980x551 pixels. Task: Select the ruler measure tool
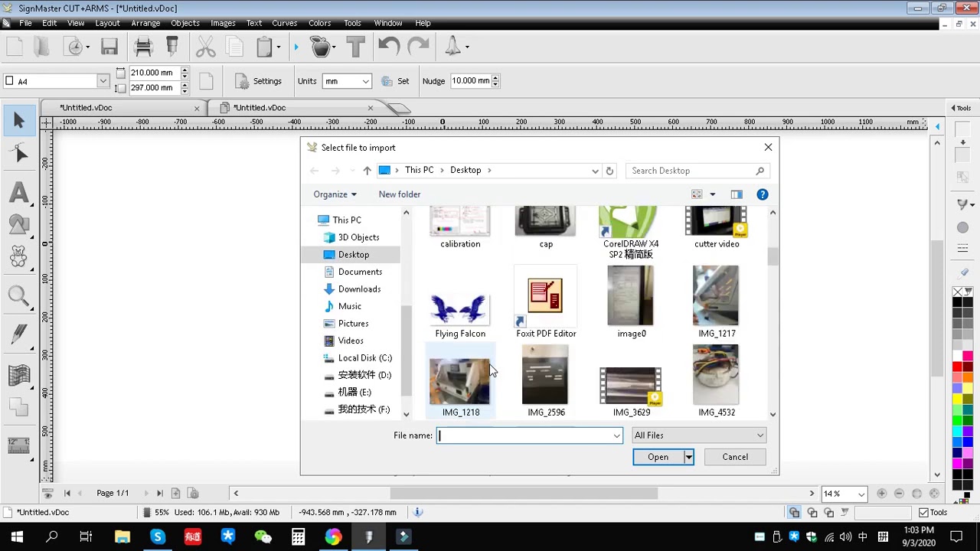tap(19, 445)
